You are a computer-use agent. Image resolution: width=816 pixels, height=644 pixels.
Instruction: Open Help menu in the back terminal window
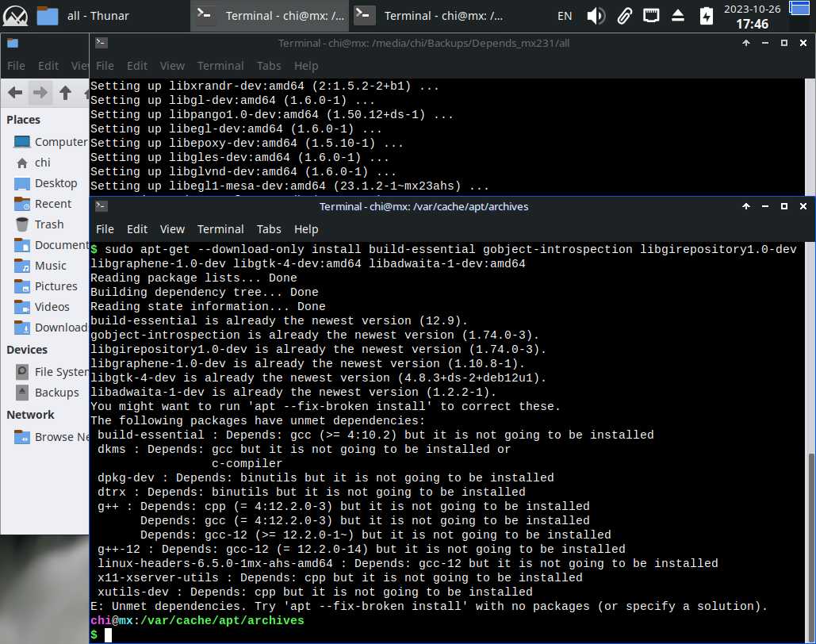[x=305, y=66]
